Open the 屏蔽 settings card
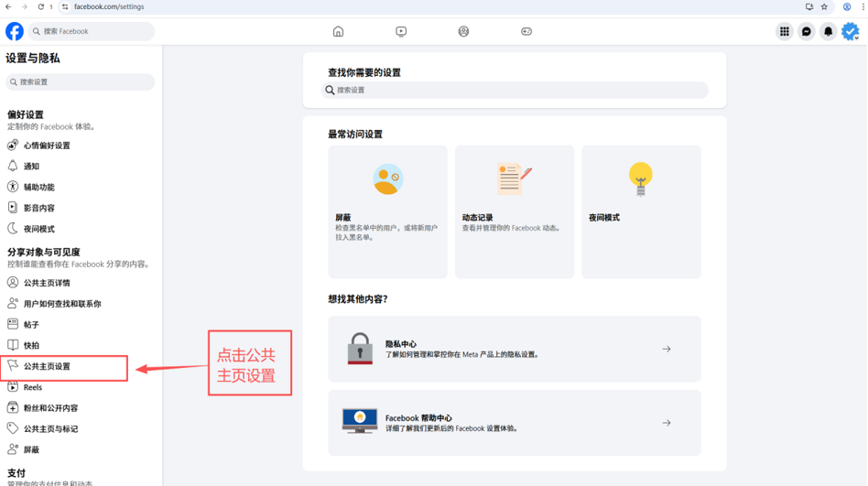 pyautogui.click(x=387, y=211)
